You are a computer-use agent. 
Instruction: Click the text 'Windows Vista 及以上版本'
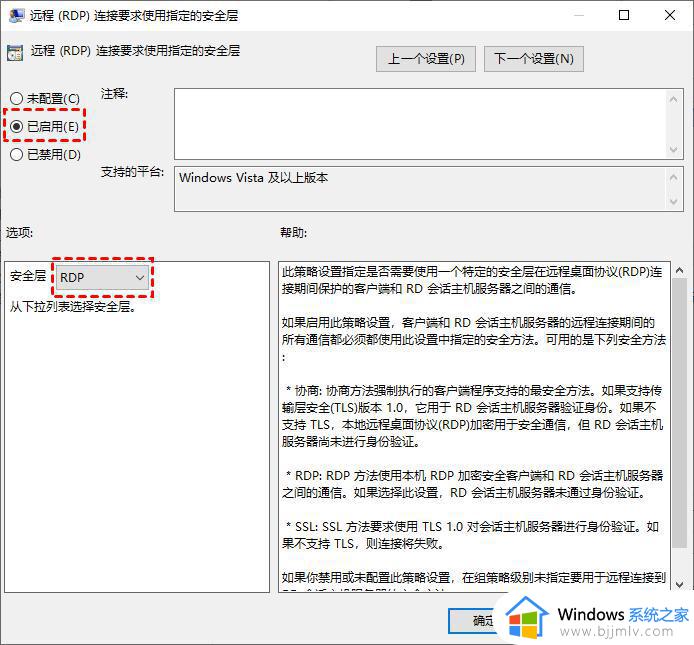coord(253,178)
